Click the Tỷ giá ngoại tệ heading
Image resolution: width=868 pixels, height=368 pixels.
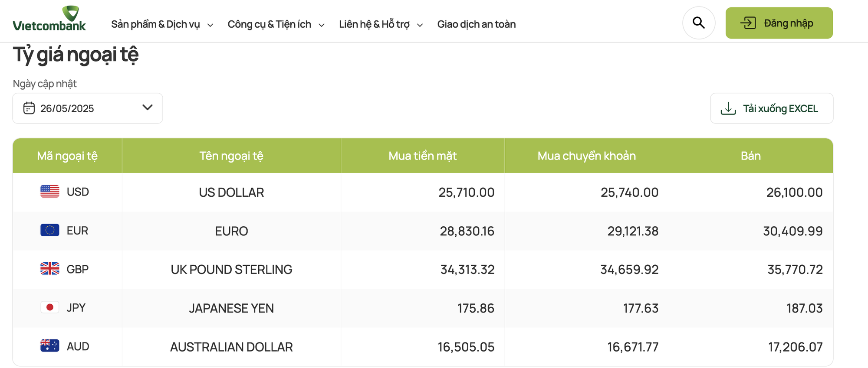(x=76, y=55)
